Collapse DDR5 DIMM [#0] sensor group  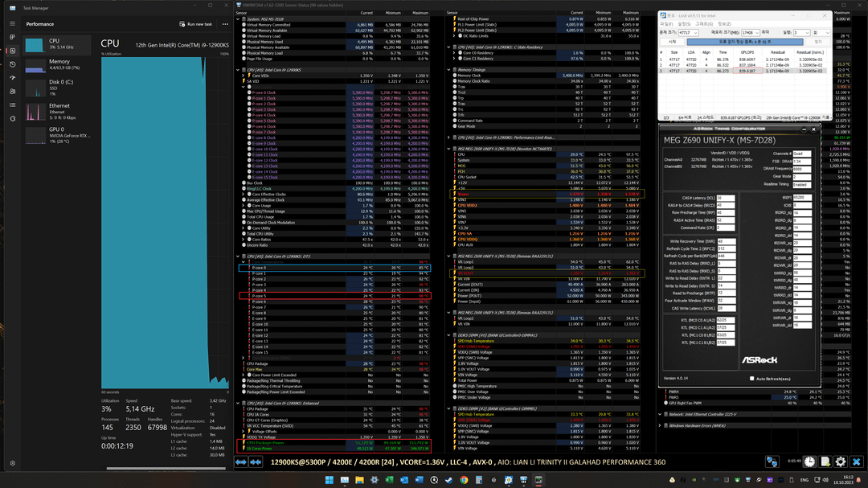pyautogui.click(x=448, y=335)
